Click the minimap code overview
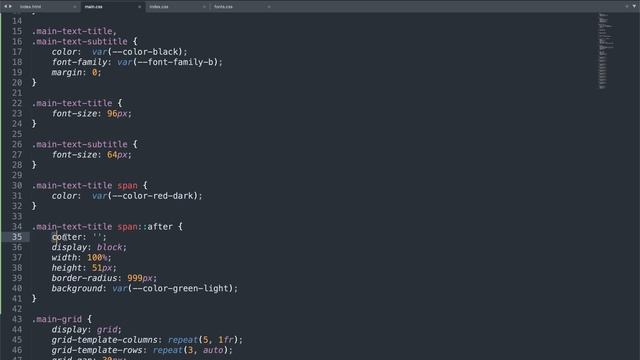The height and width of the screenshot is (360, 640). [606, 51]
